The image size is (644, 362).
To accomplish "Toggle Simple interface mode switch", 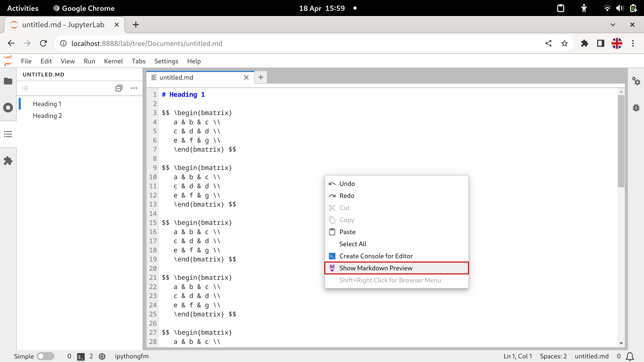I will click(x=45, y=356).
